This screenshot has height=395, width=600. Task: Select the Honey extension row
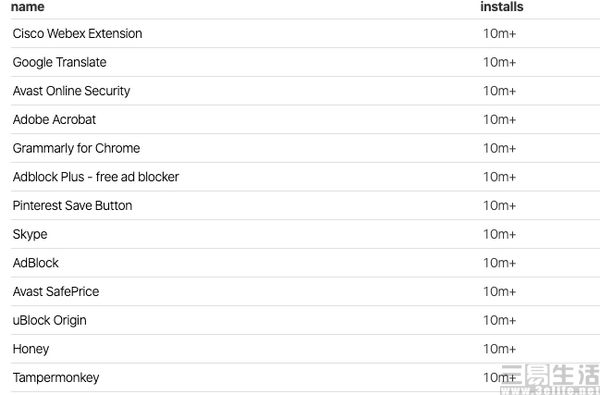tap(305, 349)
